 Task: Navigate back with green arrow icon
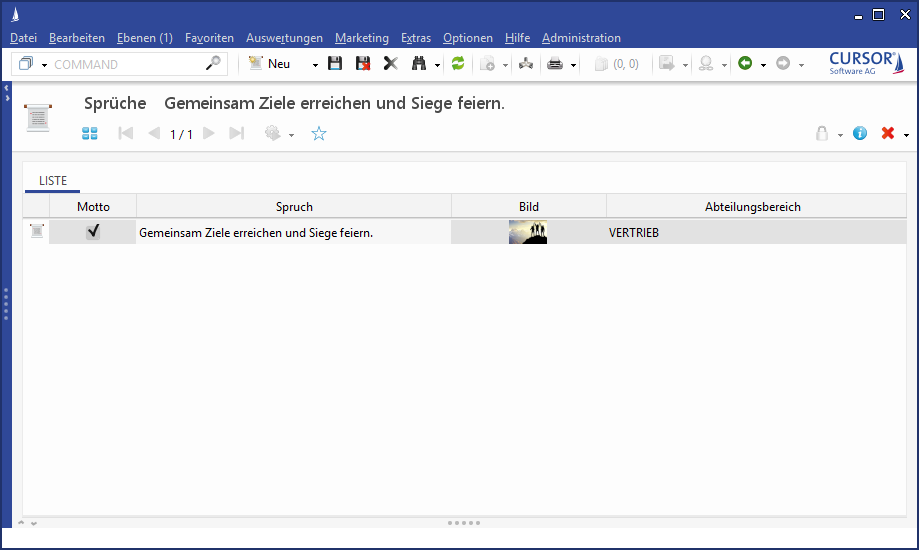(745, 64)
